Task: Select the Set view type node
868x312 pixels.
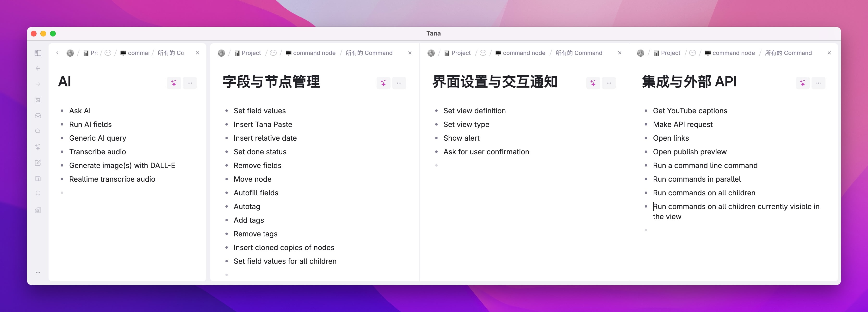Action: point(466,125)
